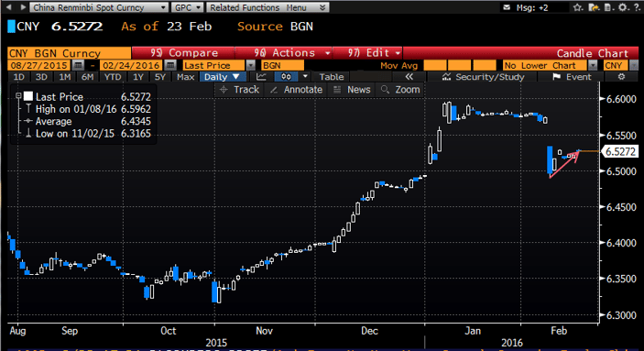Show News on chart
Screen dimensions: 644x351
[x=352, y=90]
